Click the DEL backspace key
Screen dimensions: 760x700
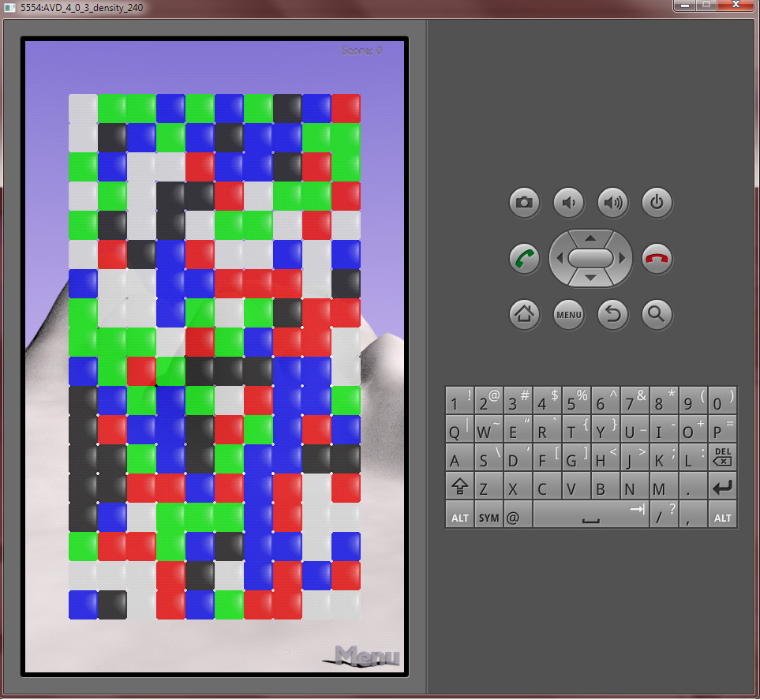(722, 457)
